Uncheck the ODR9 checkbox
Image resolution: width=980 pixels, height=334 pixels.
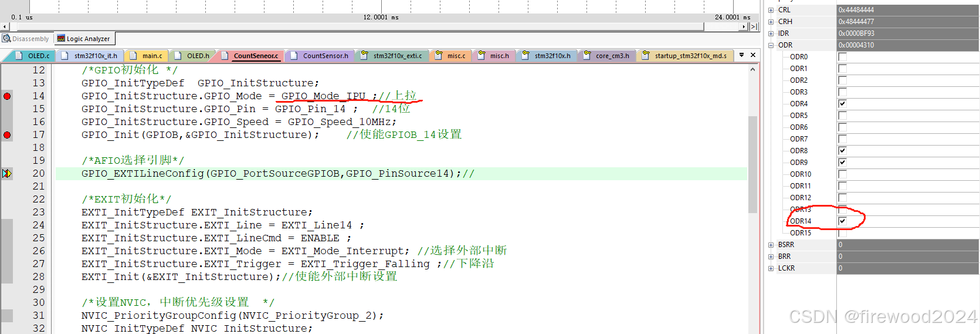coord(842,163)
